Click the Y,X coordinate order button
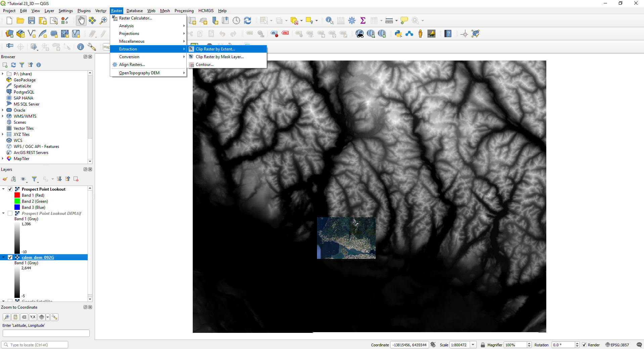Viewport: 644px width, 349px height. click(33, 317)
